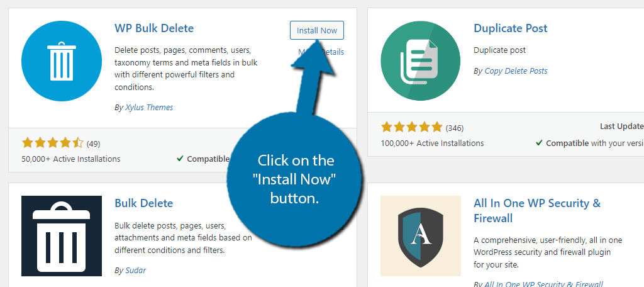Click the "100,000+ Active Installations" text
The height and width of the screenshot is (287, 644).
[x=432, y=143]
